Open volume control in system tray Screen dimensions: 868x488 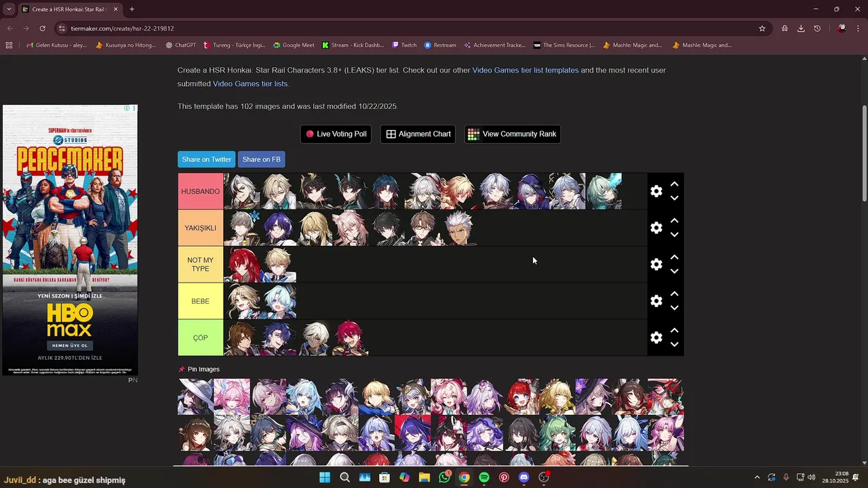812,477
